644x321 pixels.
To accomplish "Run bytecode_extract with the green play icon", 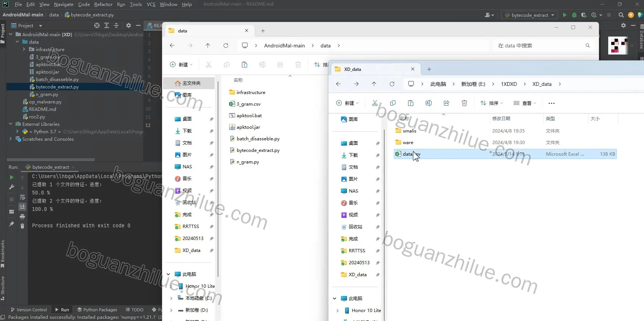I will (565, 15).
